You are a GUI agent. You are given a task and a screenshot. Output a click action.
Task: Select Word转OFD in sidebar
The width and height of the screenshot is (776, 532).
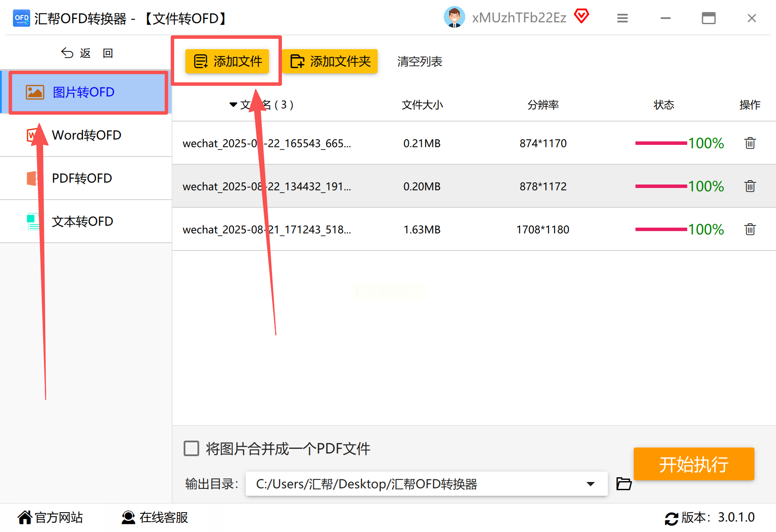coord(86,135)
